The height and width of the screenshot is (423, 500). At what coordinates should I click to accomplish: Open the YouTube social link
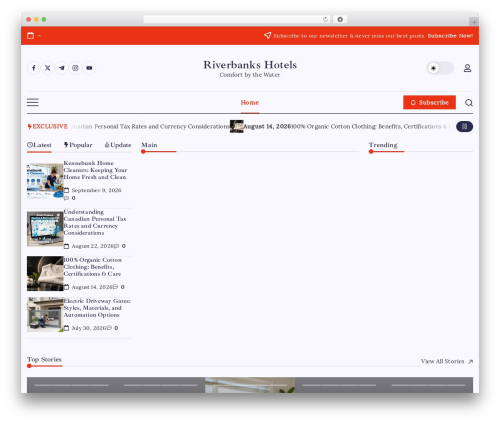89,68
